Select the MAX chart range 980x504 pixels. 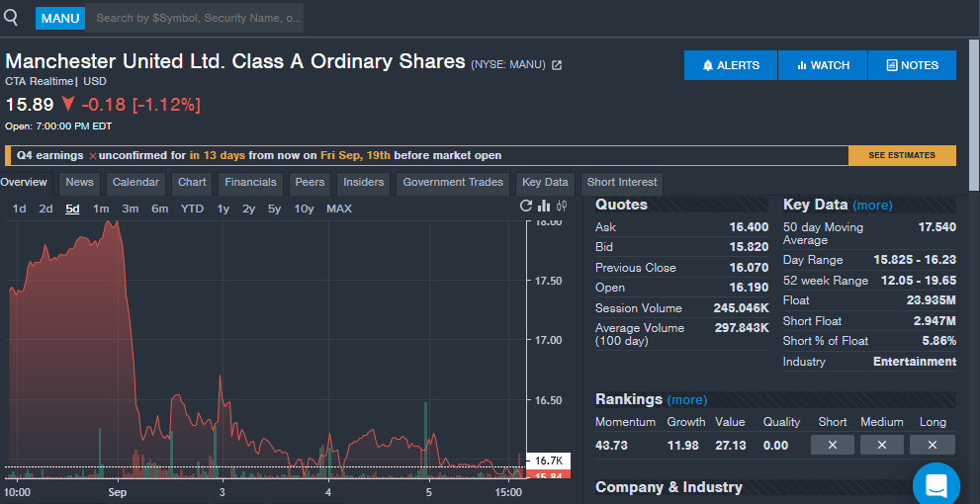339,209
